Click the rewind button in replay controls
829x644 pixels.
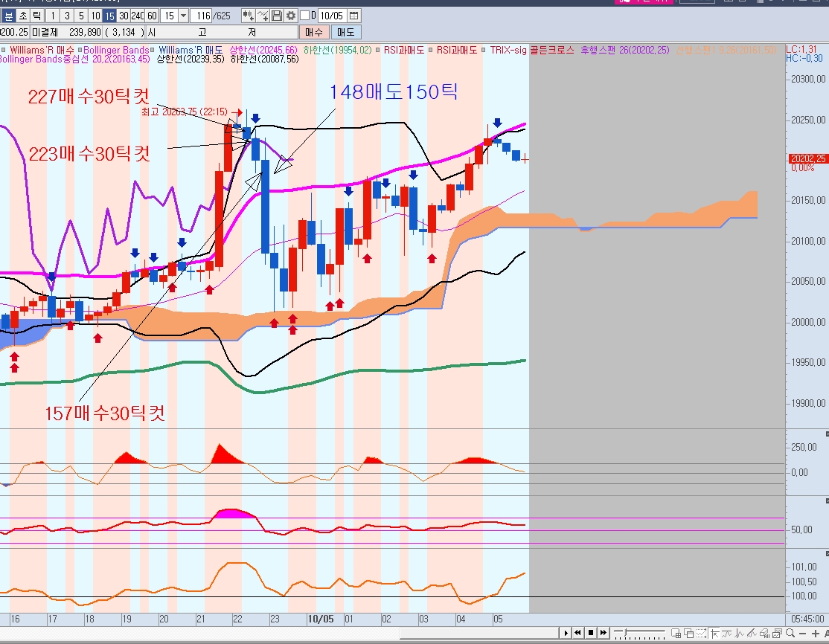click(x=578, y=633)
